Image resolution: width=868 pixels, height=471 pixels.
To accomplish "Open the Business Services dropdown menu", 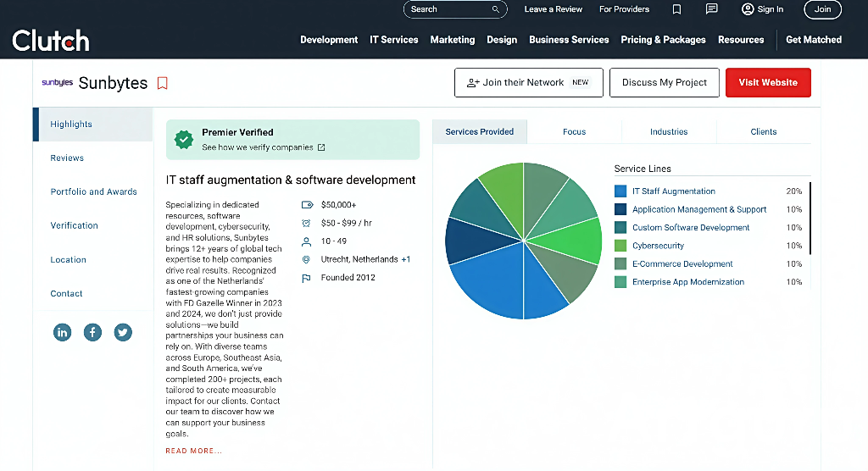I will coord(569,40).
